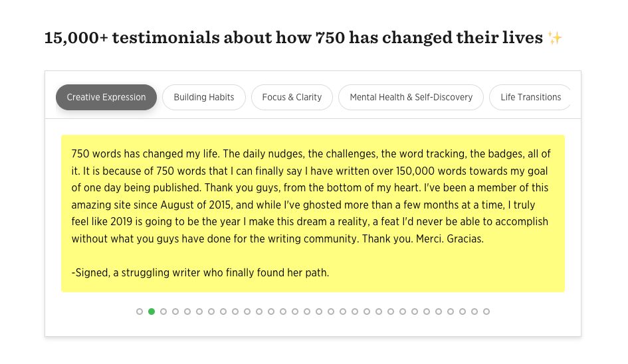Switch to the Life Transitions tab
Screen dimensions: 628x364
[x=530, y=97]
